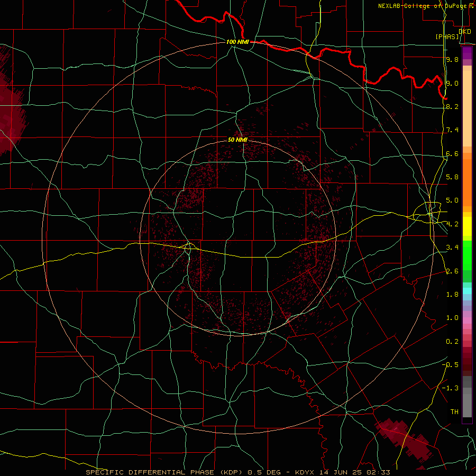
Task: Click the 50 NMI range ring label
Action: coord(237,140)
